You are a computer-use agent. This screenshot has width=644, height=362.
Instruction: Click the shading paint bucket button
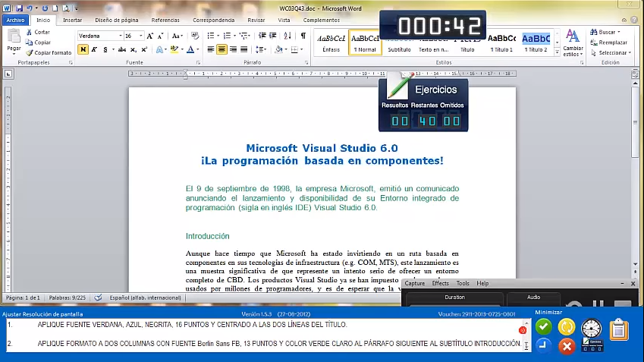pos(279,49)
